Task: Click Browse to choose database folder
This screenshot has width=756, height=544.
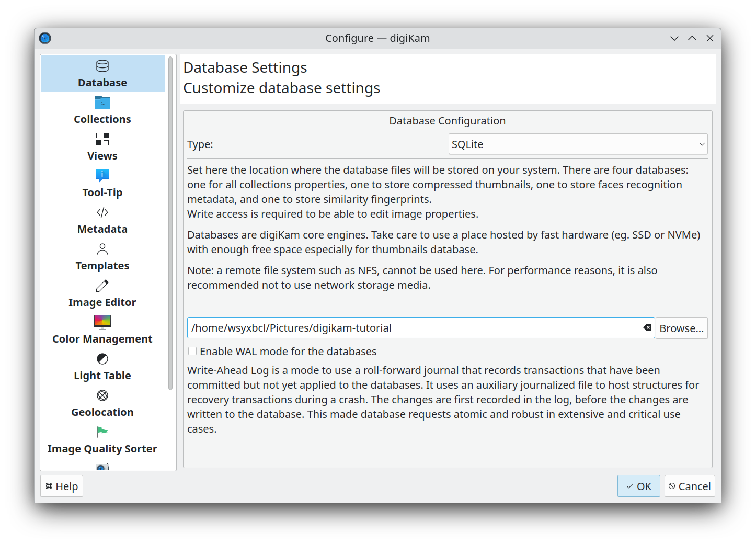Action: pyautogui.click(x=681, y=328)
